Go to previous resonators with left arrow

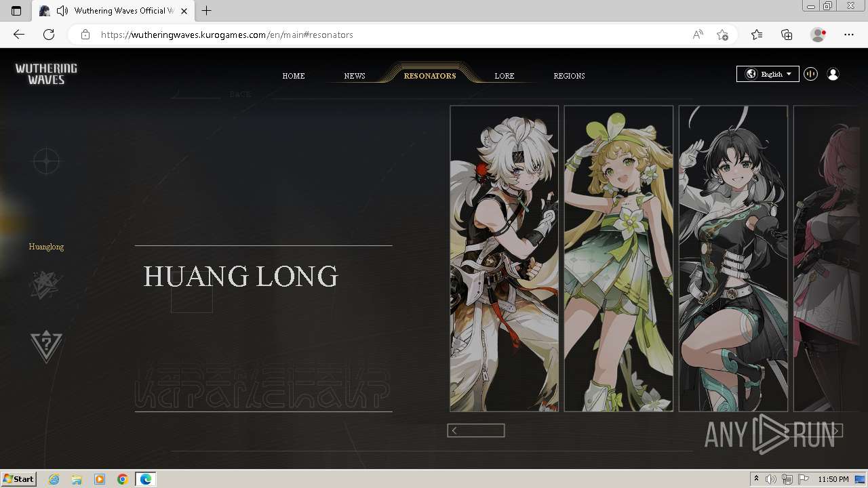pyautogui.click(x=475, y=430)
